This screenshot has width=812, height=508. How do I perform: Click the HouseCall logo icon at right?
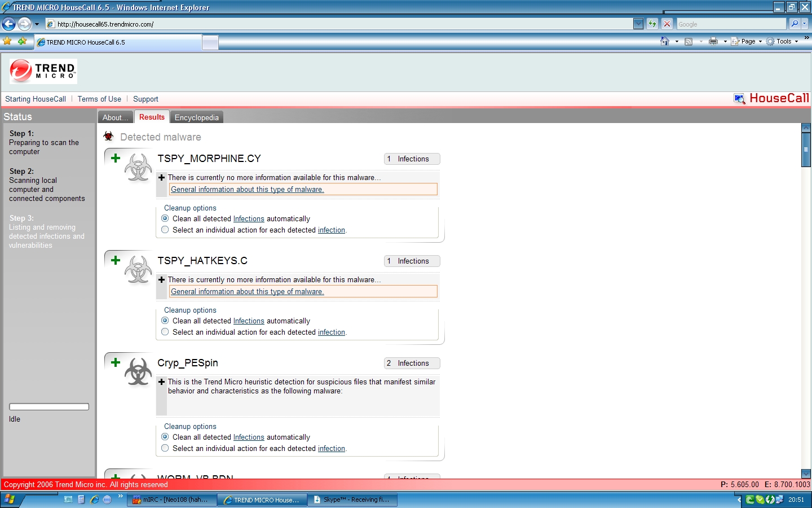coord(739,99)
